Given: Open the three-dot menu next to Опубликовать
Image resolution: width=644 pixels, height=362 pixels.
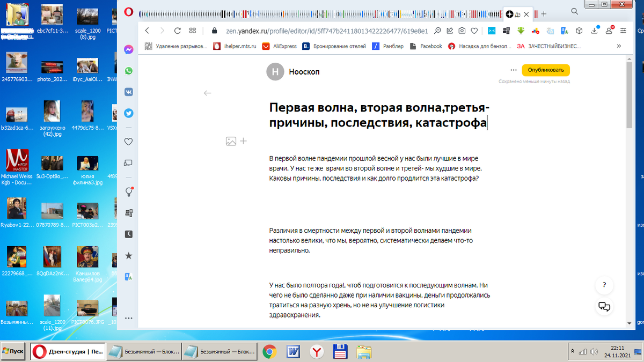Looking at the screenshot, I should pyautogui.click(x=514, y=70).
